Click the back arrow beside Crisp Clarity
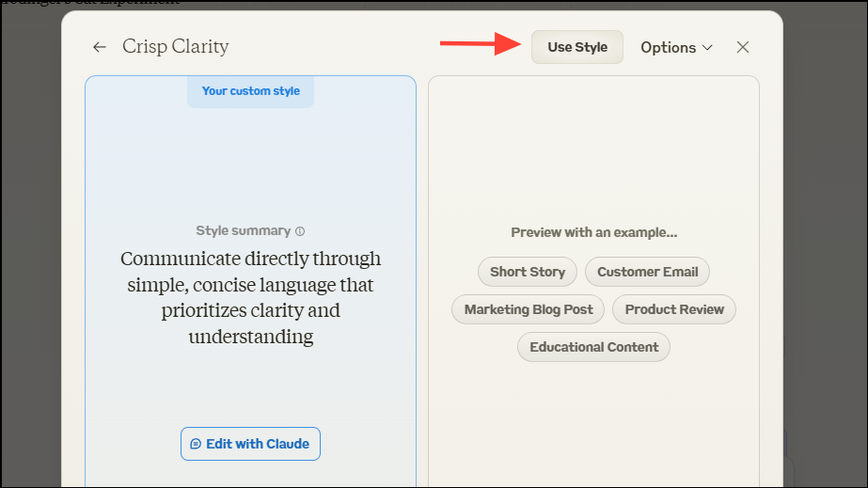This screenshot has height=488, width=868. tap(100, 47)
